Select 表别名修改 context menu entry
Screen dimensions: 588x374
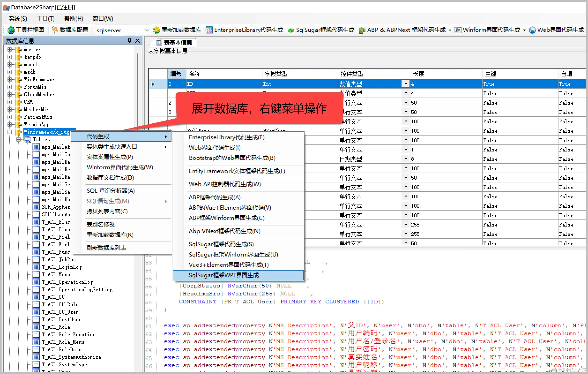coord(121,224)
